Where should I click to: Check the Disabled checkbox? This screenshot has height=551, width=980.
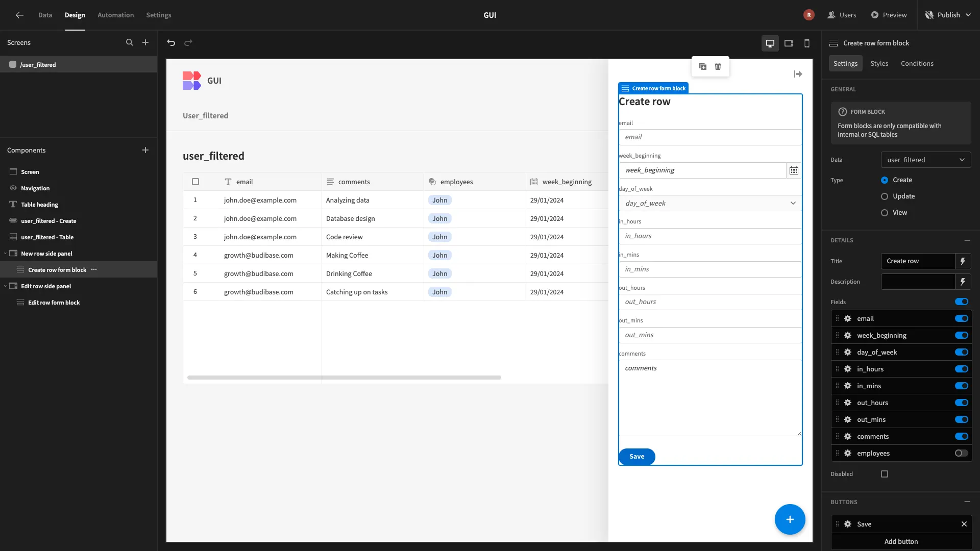tap(885, 474)
